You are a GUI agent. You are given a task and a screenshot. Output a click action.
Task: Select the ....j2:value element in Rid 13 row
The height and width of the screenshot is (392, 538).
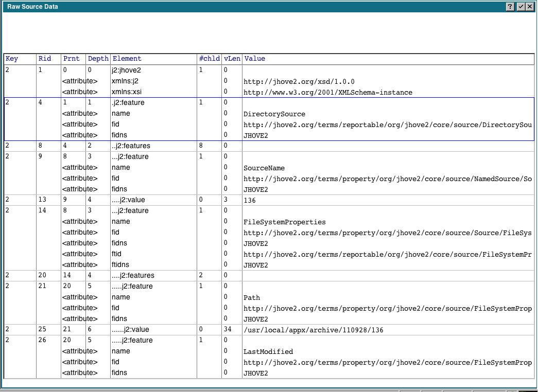pos(128,200)
